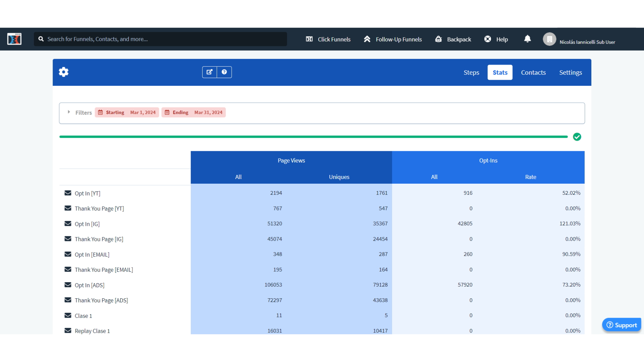Click the 2194 page views value

click(276, 193)
